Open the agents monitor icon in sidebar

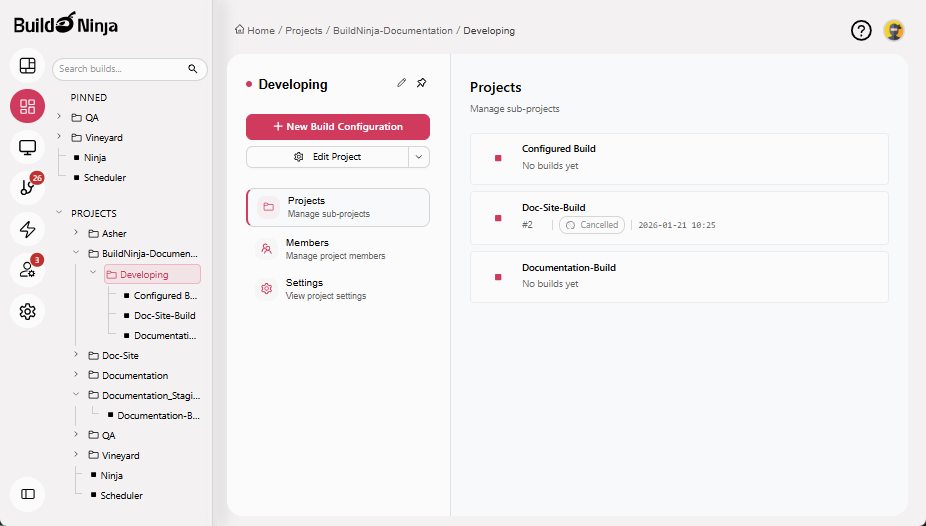28,147
